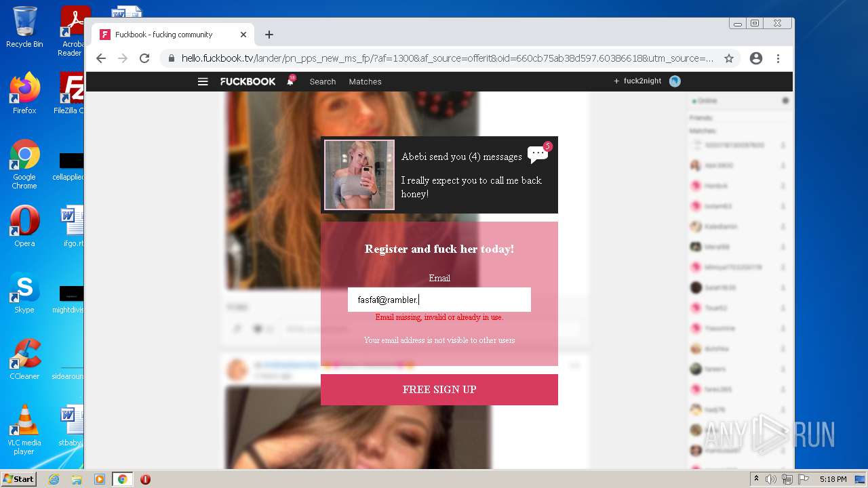Click the FREE SIGN UP button
The image size is (868, 488).
(x=439, y=390)
